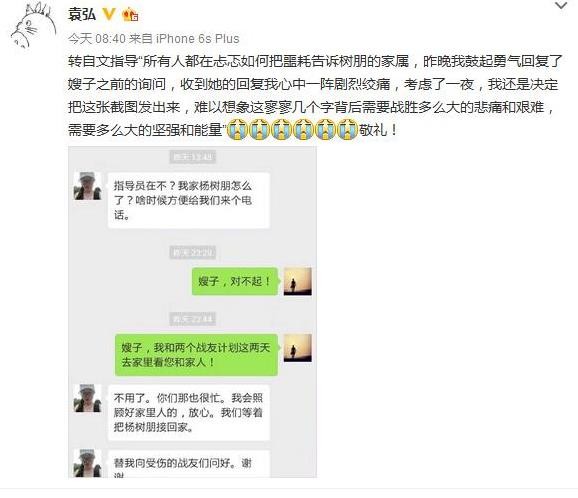The image size is (578, 498).
Task: Open the 今天 08:40 timestamp link
Action: click(x=97, y=38)
